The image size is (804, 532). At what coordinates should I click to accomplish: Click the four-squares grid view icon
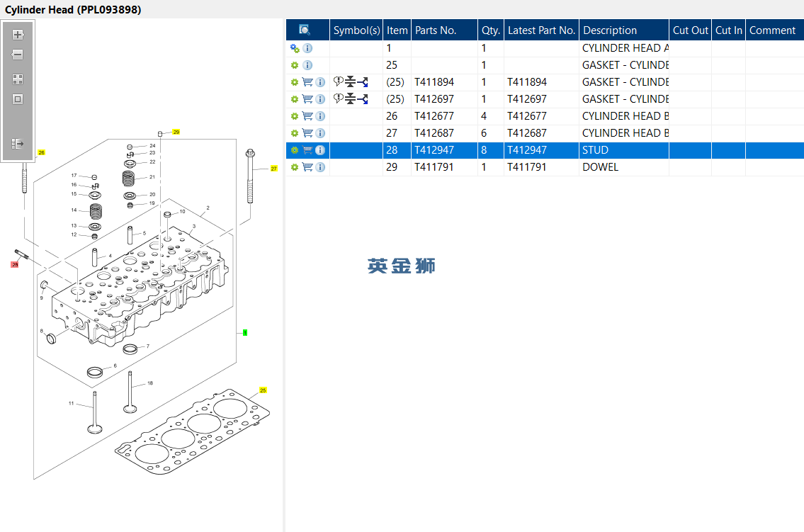[x=18, y=79]
